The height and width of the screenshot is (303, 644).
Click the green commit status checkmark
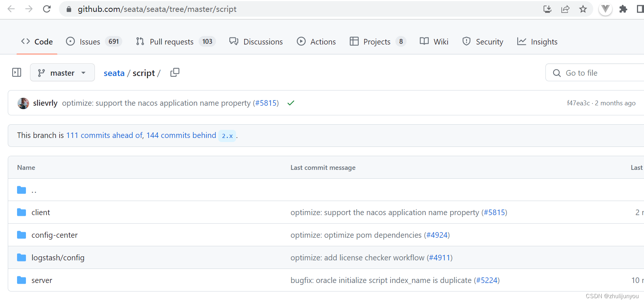[291, 103]
